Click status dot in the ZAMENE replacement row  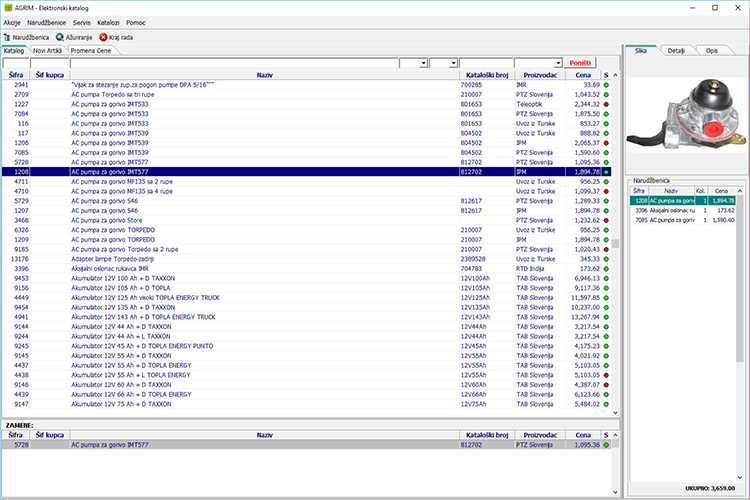tap(606, 444)
